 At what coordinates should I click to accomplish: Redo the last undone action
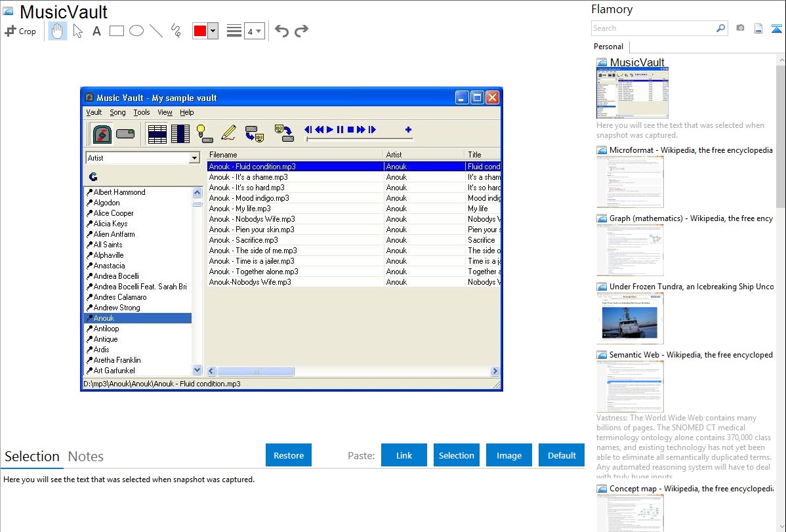tap(301, 31)
